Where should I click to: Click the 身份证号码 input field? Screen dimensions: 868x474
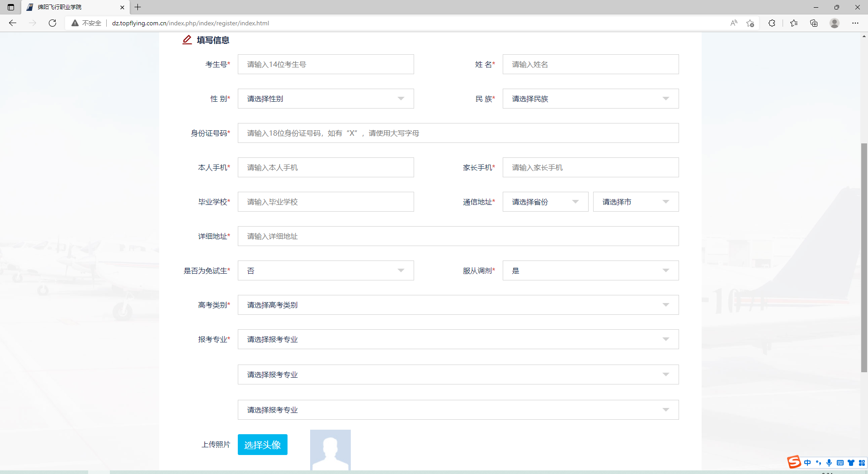pos(458,133)
